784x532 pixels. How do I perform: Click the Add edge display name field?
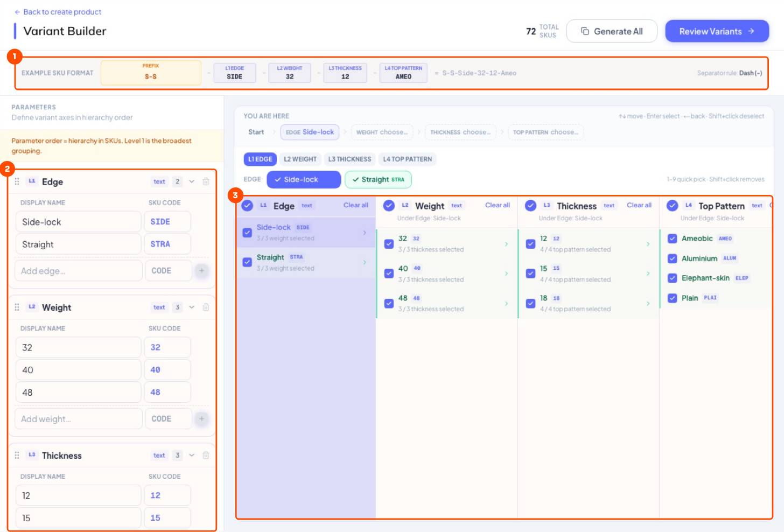(79, 271)
